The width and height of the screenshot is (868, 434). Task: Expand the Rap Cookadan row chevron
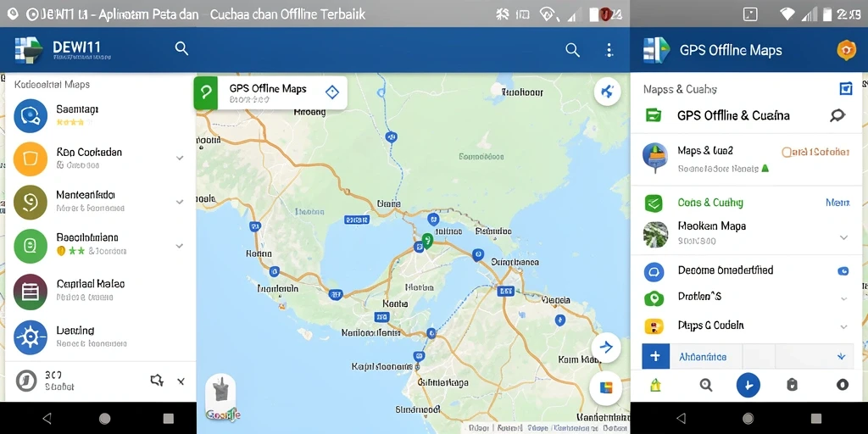[180, 158]
